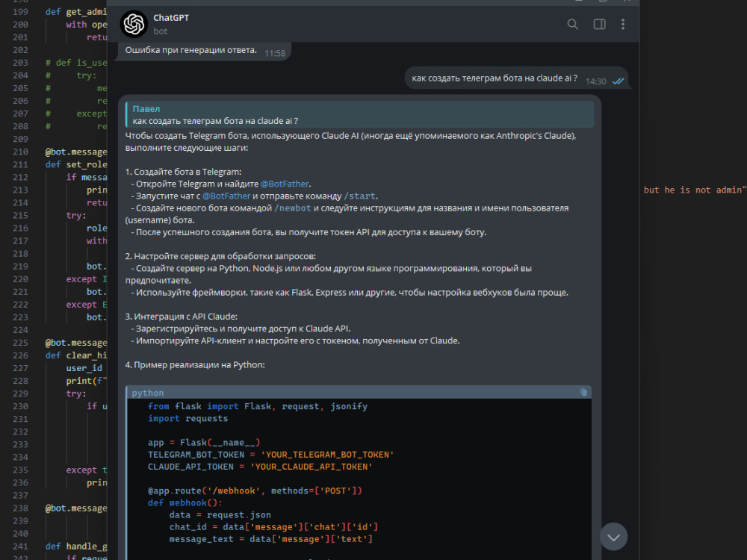Screen dimensions: 747x560
Task: Open the first @BotFather mention link
Action: click(285, 184)
